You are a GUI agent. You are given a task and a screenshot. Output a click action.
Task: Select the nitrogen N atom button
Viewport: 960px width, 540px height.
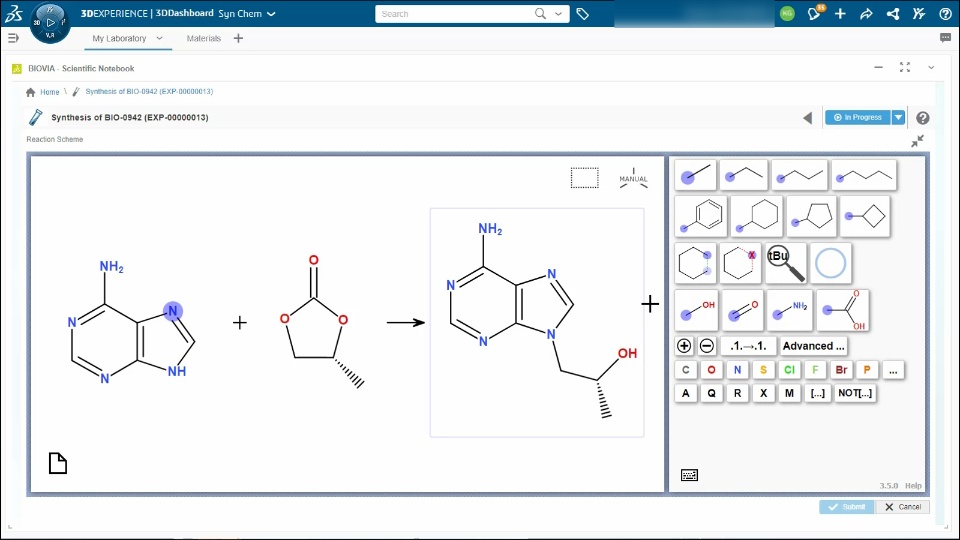pos(737,370)
